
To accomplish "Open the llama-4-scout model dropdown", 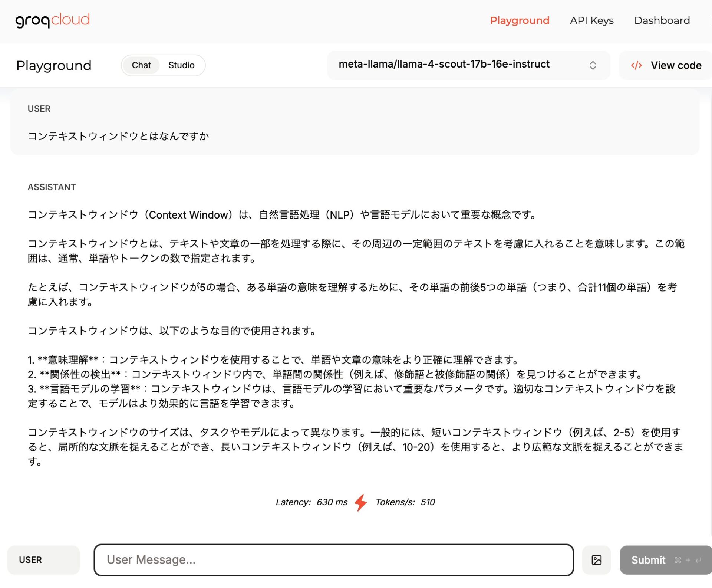I will pyautogui.click(x=444, y=65).
